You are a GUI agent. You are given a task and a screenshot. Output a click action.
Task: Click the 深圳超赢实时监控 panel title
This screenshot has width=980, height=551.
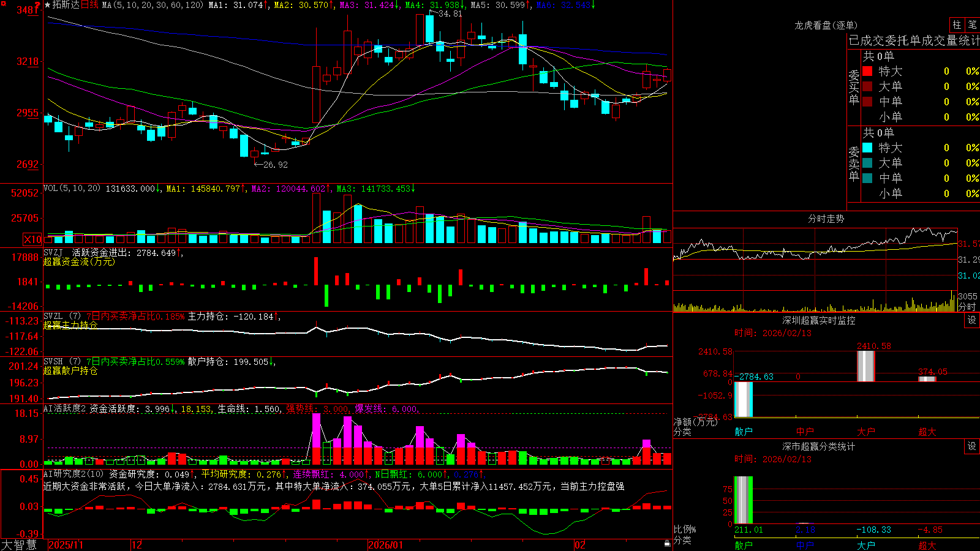pyautogui.click(x=819, y=320)
